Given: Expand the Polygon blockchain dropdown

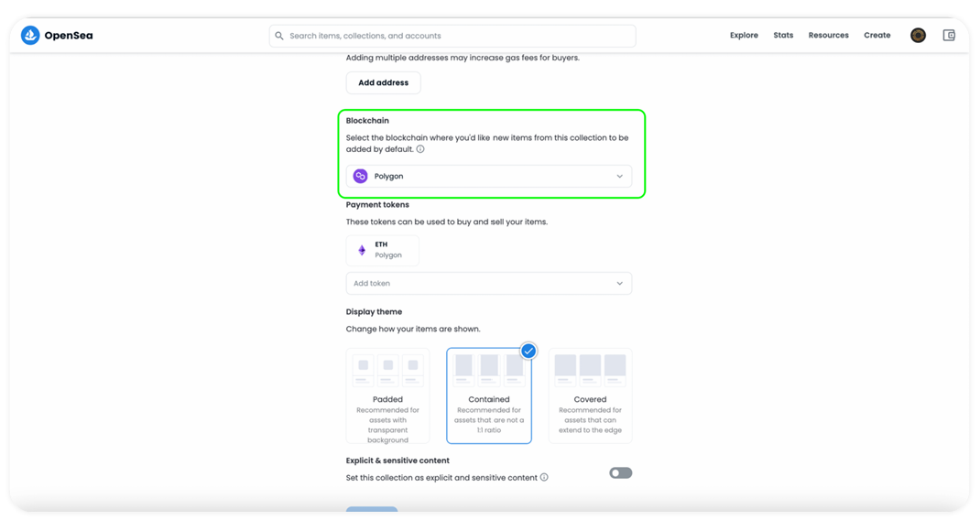Looking at the screenshot, I should pos(619,176).
